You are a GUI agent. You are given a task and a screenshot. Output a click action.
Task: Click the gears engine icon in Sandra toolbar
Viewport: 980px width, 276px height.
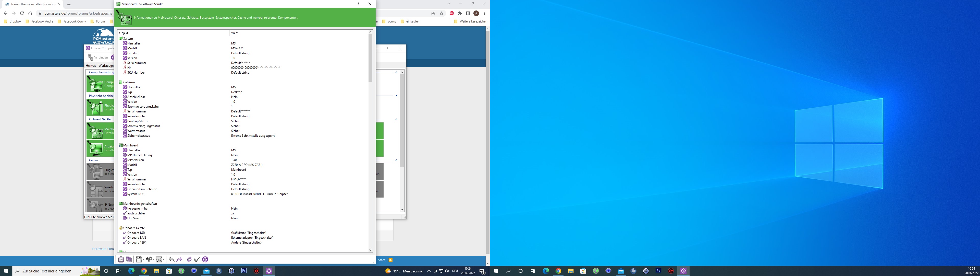tap(149, 259)
